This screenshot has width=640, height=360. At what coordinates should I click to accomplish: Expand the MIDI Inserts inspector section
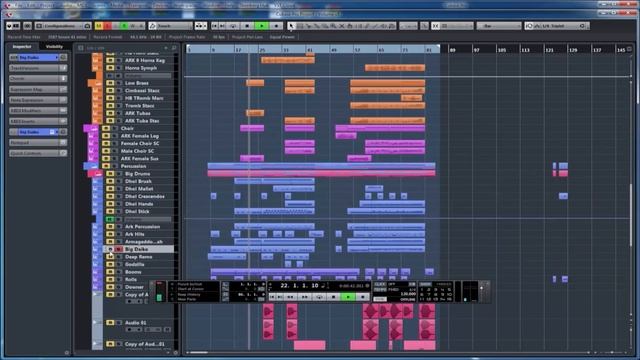(38, 121)
